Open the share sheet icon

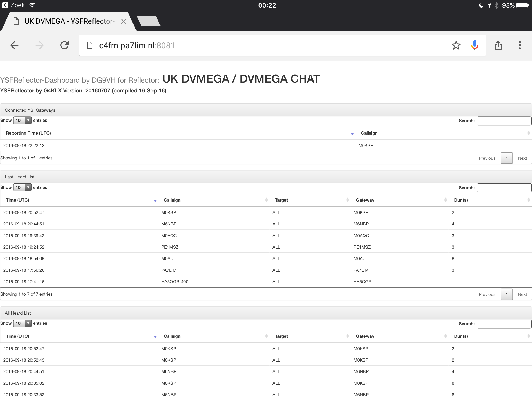(x=498, y=45)
